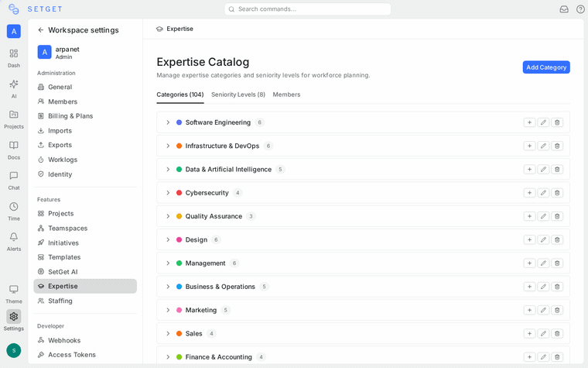The width and height of the screenshot is (588, 368).
Task: Delete the Quality Assurance category
Action: (557, 216)
